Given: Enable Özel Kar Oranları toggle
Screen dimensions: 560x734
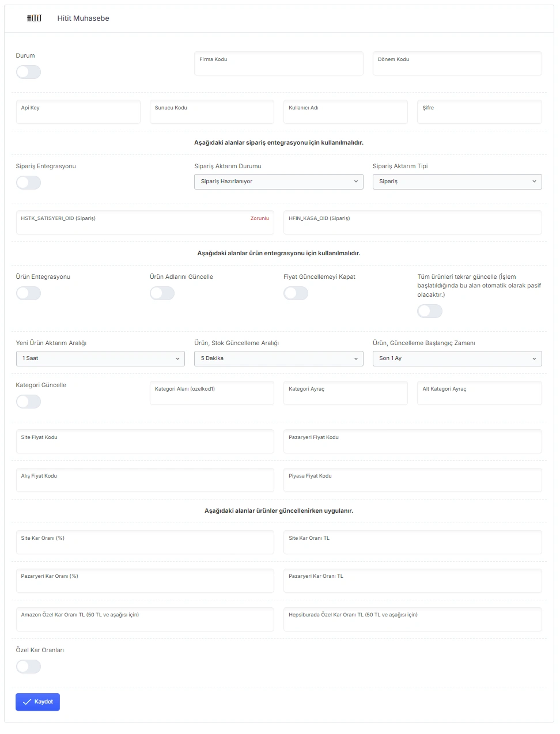Looking at the screenshot, I should [28, 667].
